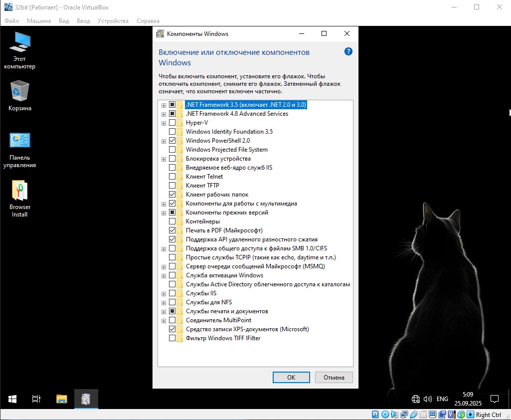Click the Компоненты Windows title bar icon
This screenshot has height=420, width=511.
160,33
